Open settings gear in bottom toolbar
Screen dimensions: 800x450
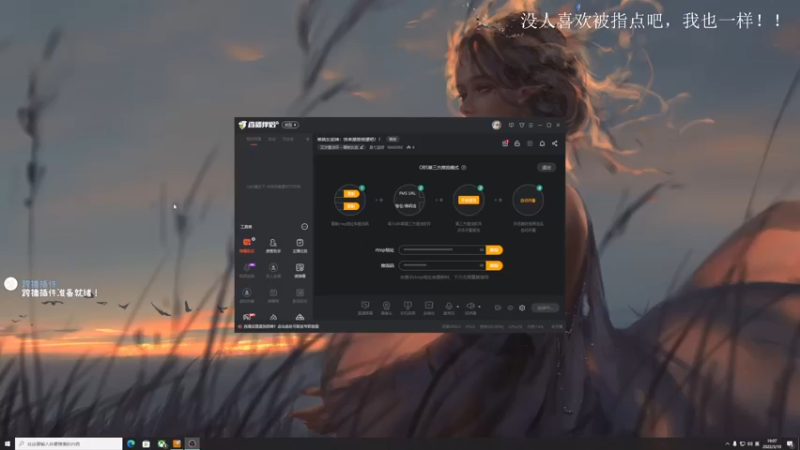522,308
